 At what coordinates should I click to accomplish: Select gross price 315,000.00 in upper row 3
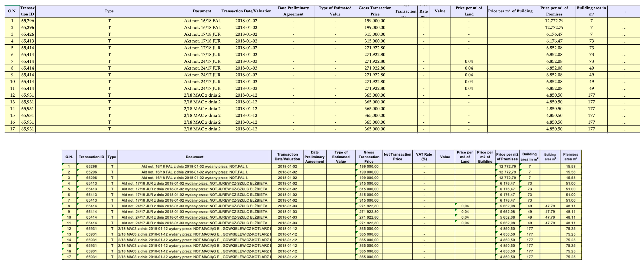[375, 34]
